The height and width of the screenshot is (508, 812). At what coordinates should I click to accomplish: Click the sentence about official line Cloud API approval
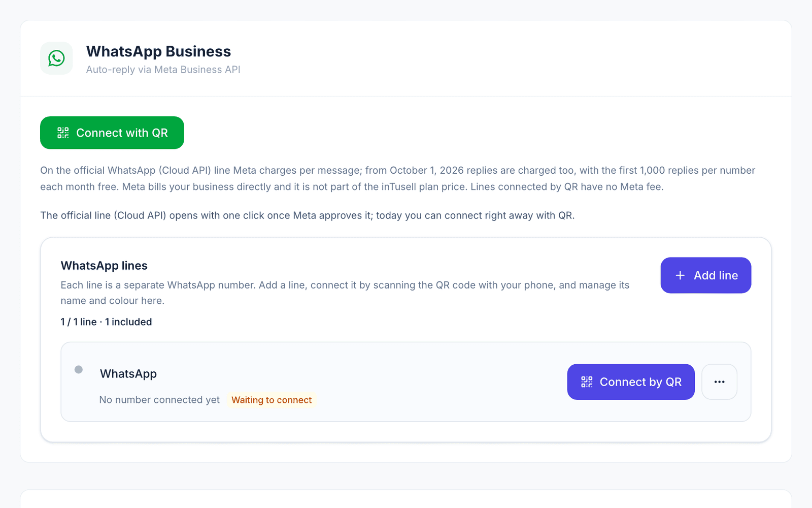(308, 215)
